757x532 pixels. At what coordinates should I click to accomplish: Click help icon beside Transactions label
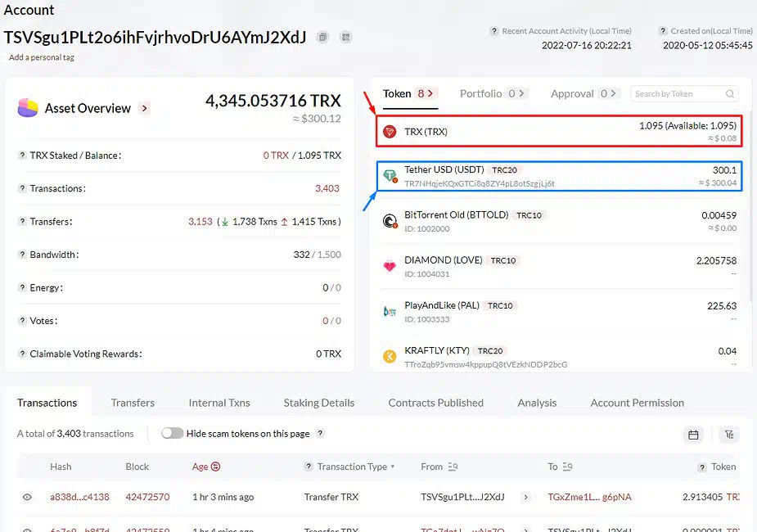pyautogui.click(x=22, y=188)
